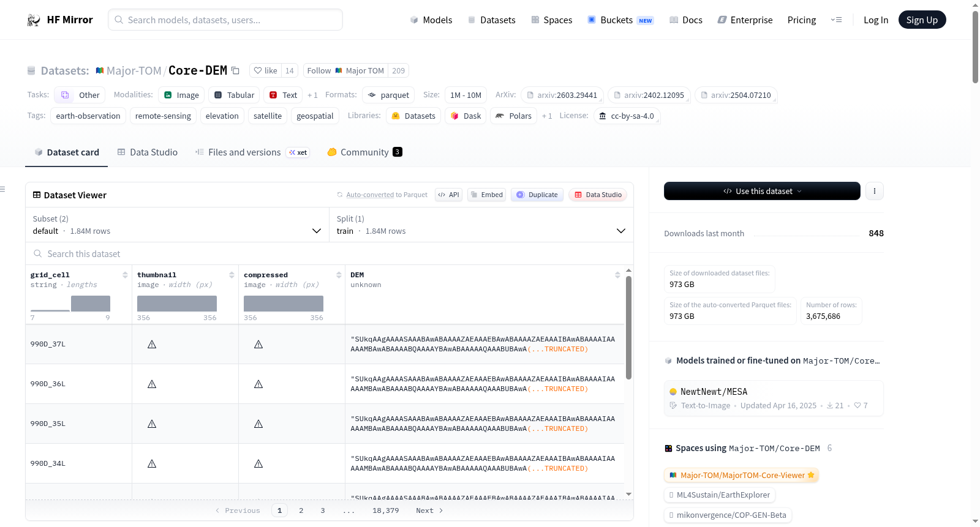Viewport: 980px width, 527px height.
Task: Open Data Studio button in viewer header
Action: click(598, 195)
